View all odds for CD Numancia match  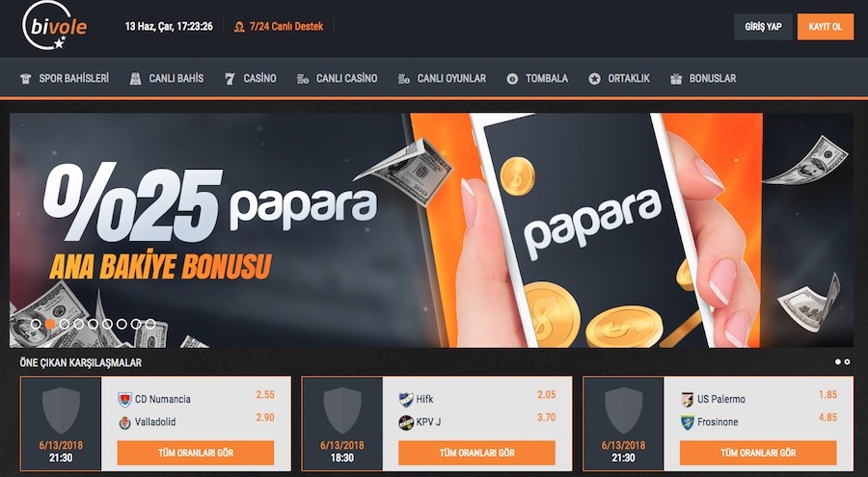[x=196, y=453]
